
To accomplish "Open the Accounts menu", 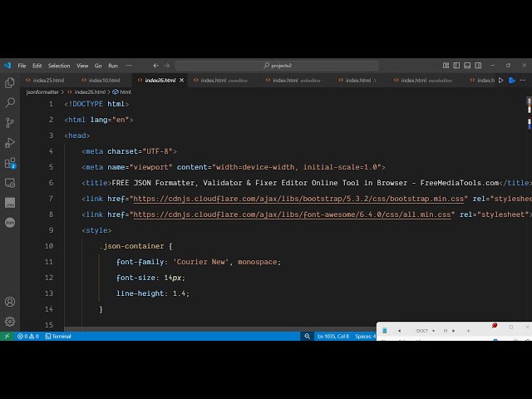I will coord(10,302).
